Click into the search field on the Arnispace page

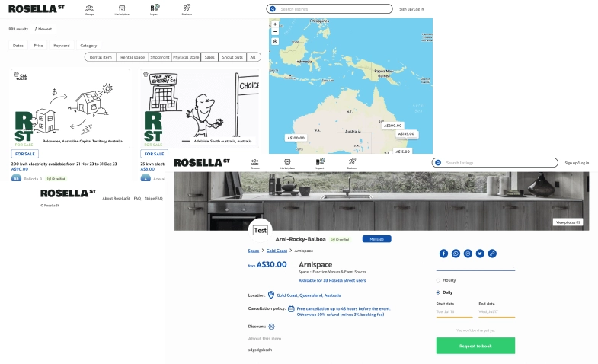[x=495, y=163]
